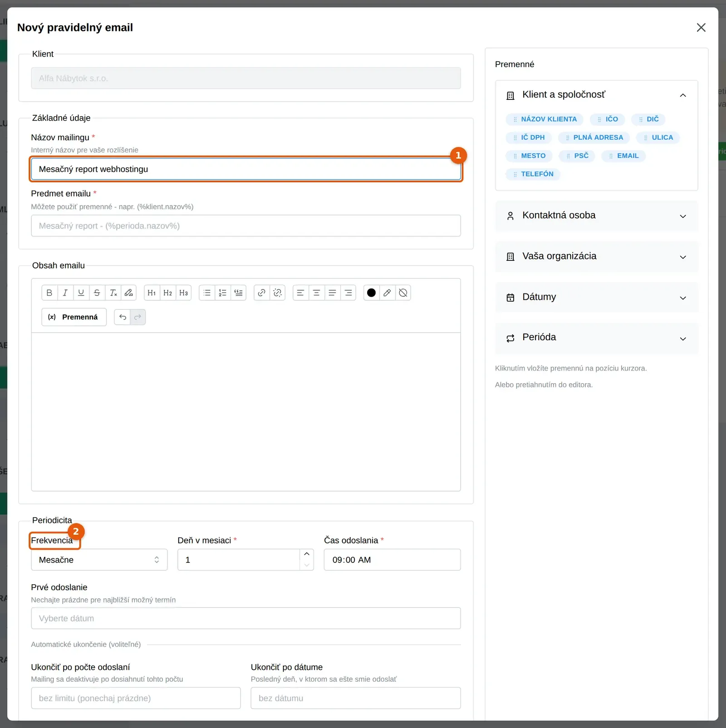726x728 pixels.
Task: Click the Predmet emailu input field
Action: click(x=246, y=226)
